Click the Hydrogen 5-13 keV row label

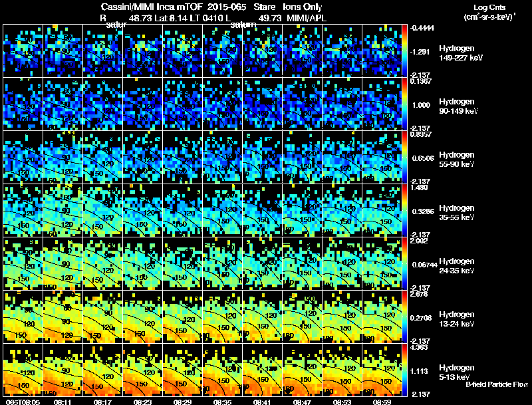click(456, 372)
